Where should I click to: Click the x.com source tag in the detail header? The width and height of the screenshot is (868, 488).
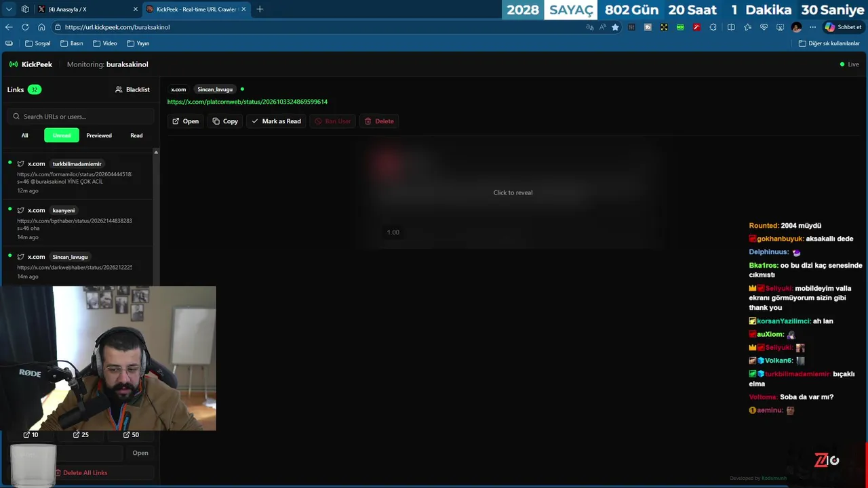[x=178, y=89]
